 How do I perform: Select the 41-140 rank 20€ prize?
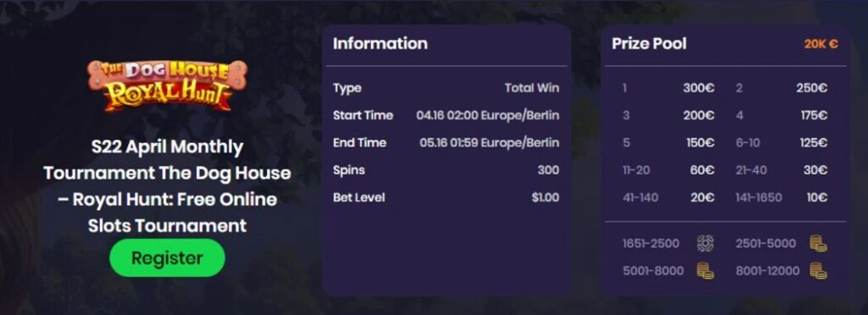(703, 197)
